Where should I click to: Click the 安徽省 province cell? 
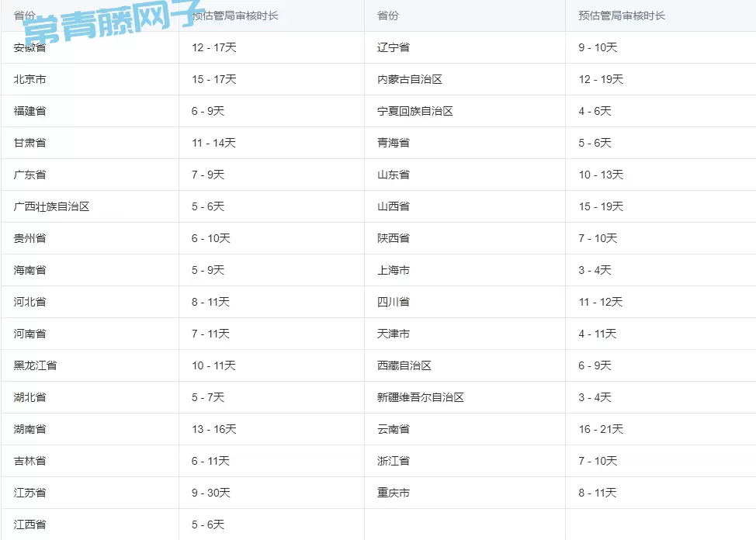pyautogui.click(x=30, y=48)
